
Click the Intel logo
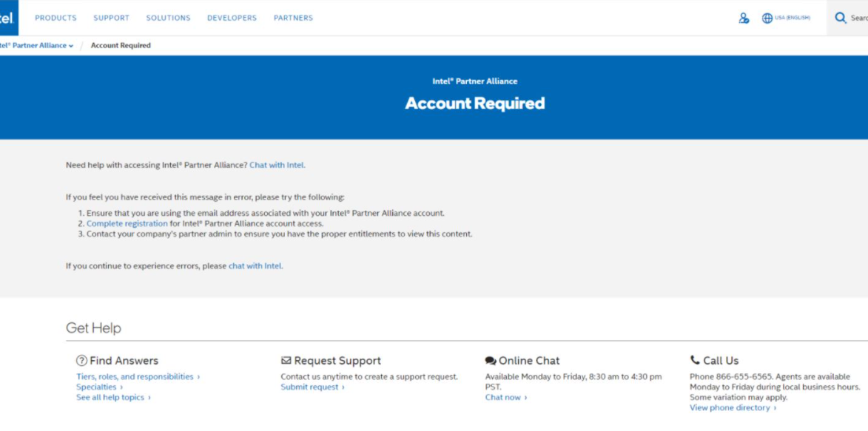[7, 18]
